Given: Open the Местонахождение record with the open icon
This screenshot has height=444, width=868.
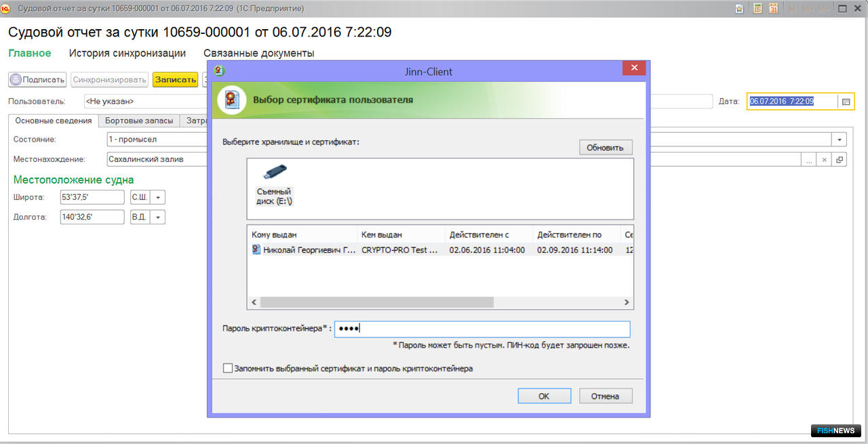Looking at the screenshot, I should 840,160.
